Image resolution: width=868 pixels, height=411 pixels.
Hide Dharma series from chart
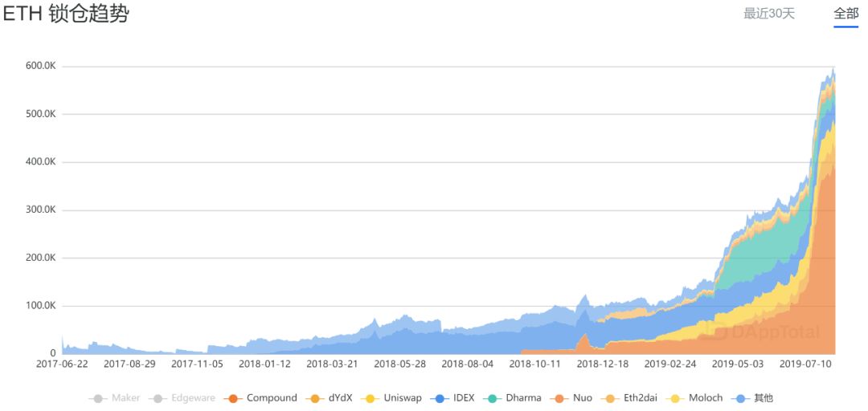click(x=511, y=397)
